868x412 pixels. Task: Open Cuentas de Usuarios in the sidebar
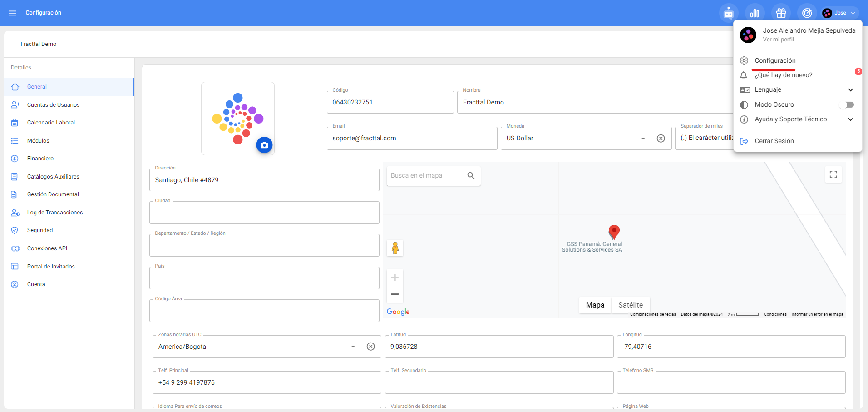pyautogui.click(x=53, y=105)
